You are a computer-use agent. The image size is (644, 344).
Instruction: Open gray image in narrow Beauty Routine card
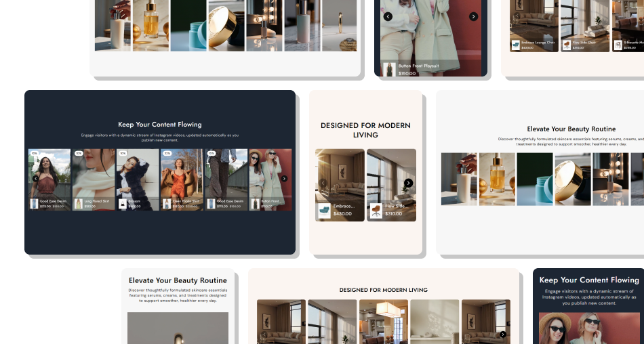178,328
